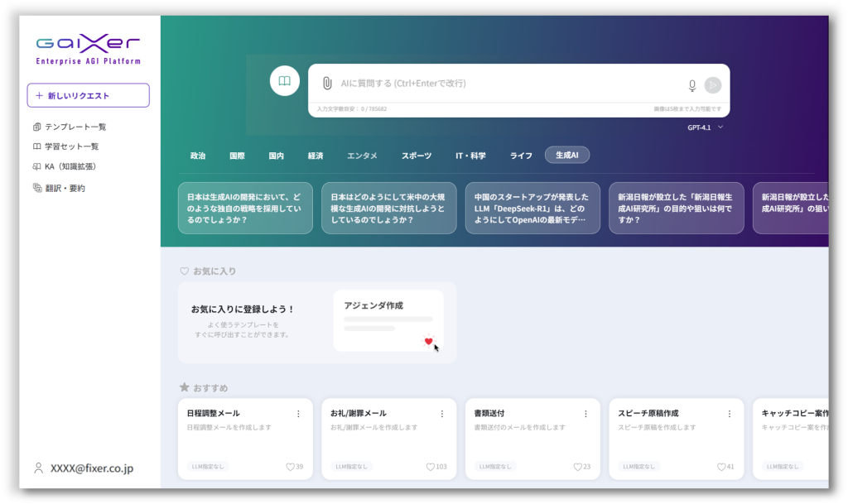Open three-dot menu on 日程調整メール card
The height and width of the screenshot is (504, 848).
(298, 414)
